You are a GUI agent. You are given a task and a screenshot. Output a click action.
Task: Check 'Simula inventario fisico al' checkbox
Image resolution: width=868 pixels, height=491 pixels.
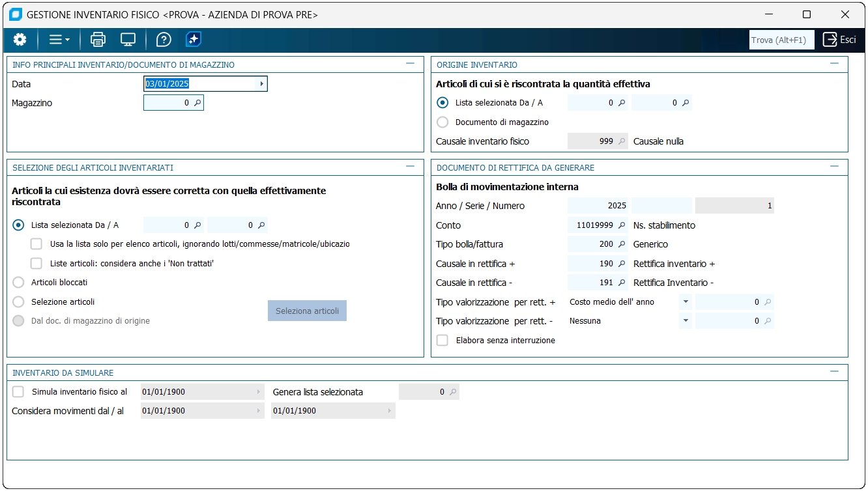[18, 392]
